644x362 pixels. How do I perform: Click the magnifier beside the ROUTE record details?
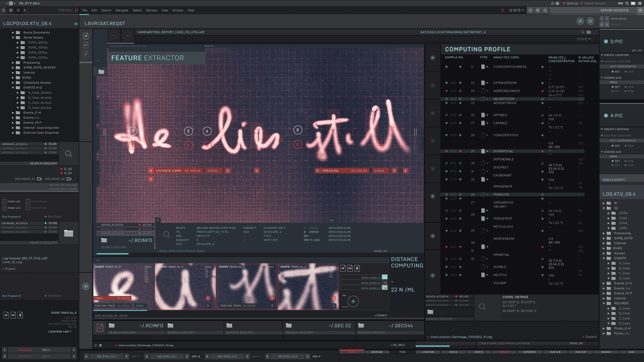167,235
